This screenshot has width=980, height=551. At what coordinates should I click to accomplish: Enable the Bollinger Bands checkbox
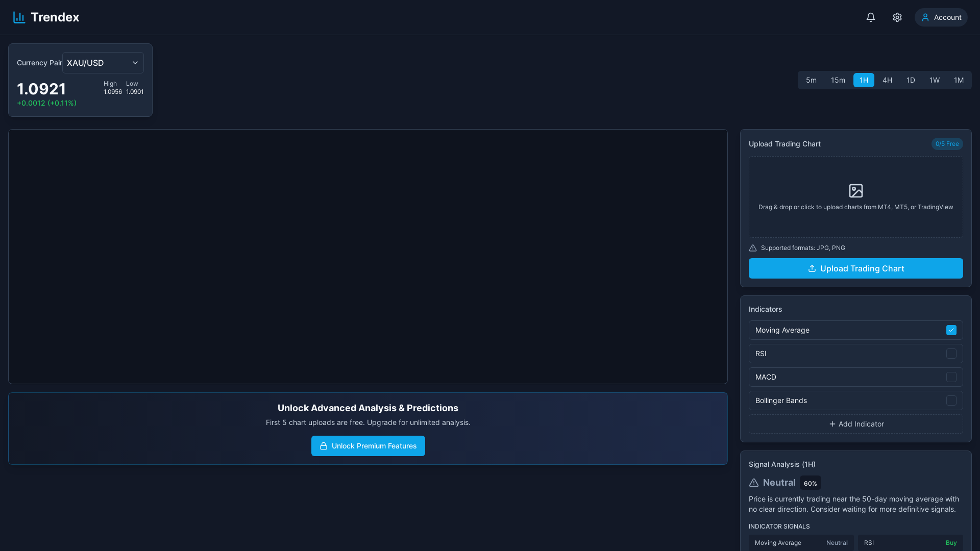pyautogui.click(x=951, y=400)
